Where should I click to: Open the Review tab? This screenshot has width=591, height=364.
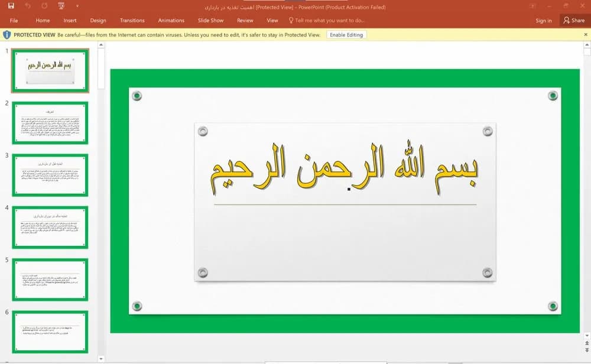(245, 20)
